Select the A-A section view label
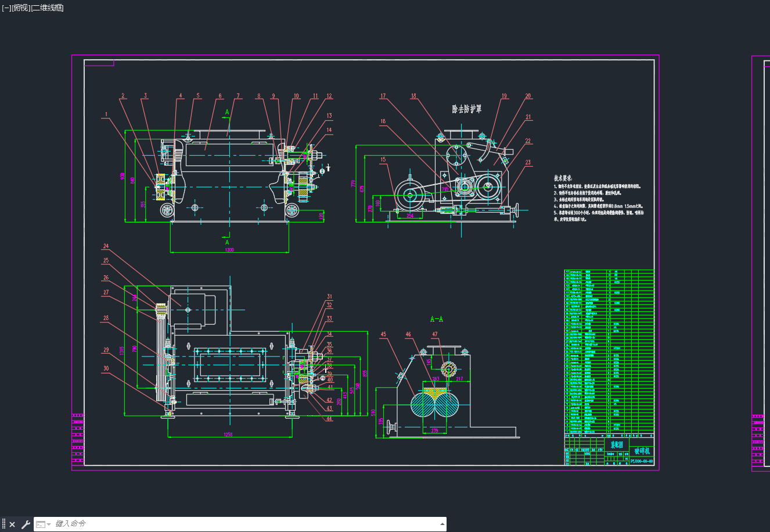Screen dimensions: 770x532 click(437, 319)
